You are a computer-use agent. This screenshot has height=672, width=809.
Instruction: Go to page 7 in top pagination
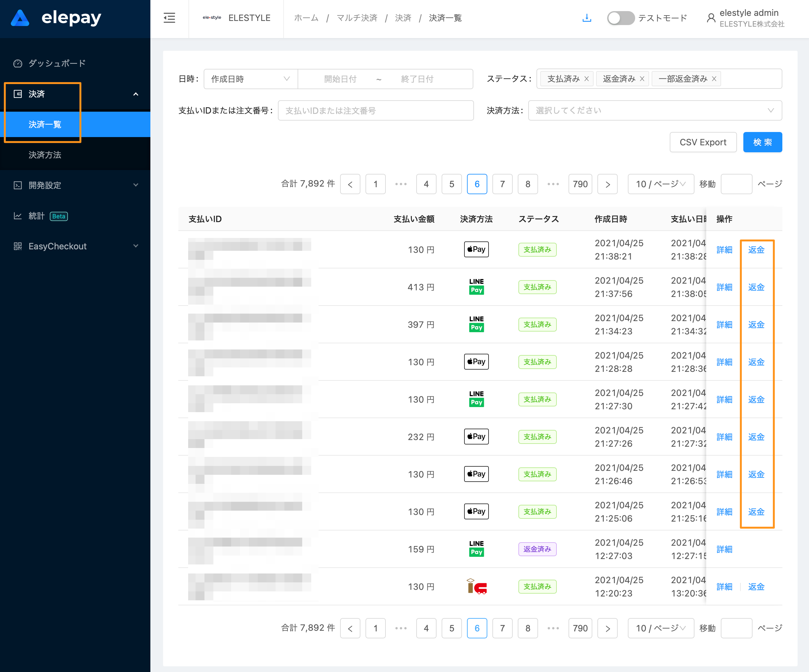click(502, 184)
